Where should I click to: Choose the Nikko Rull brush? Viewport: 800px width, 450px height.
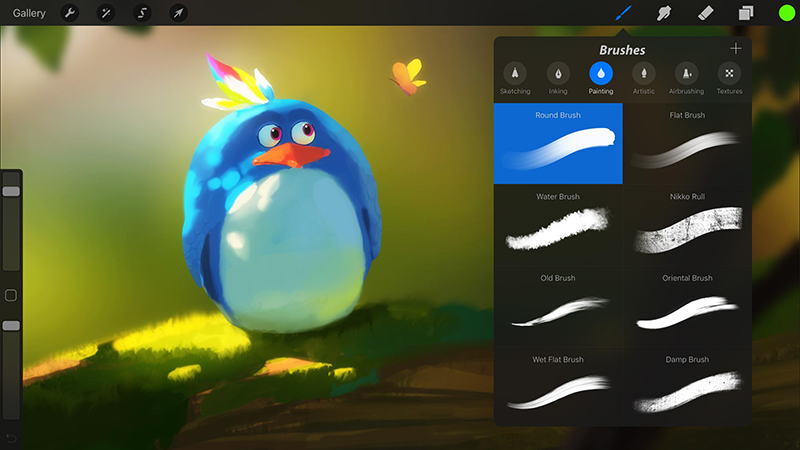click(x=687, y=225)
